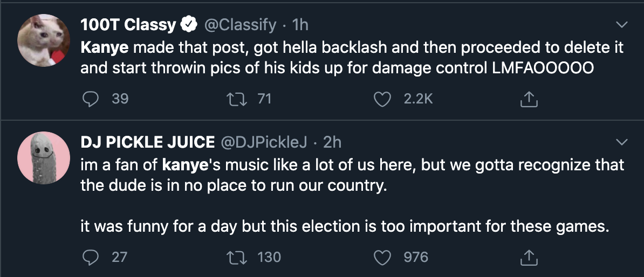The image size is (644, 277).
Task: Open the tweet about Kanye deleting post
Action: (351, 58)
